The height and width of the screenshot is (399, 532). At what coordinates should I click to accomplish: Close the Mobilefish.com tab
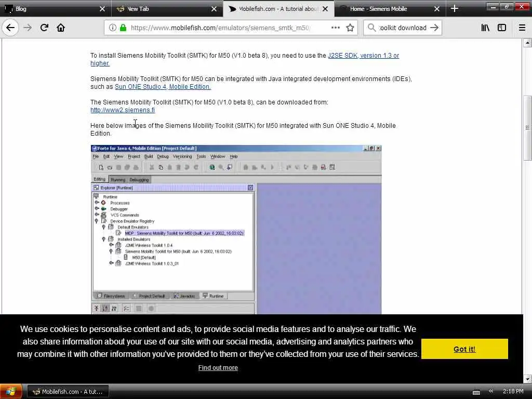click(x=325, y=9)
